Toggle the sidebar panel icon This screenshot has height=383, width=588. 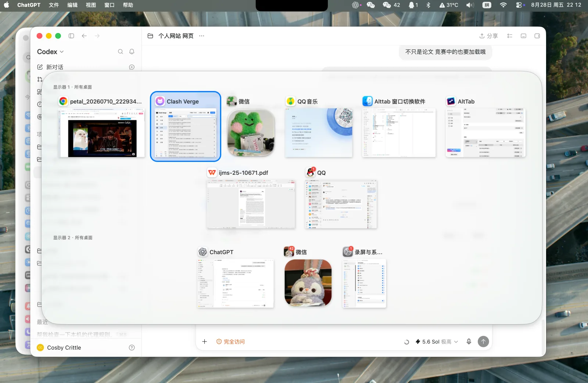coord(71,36)
